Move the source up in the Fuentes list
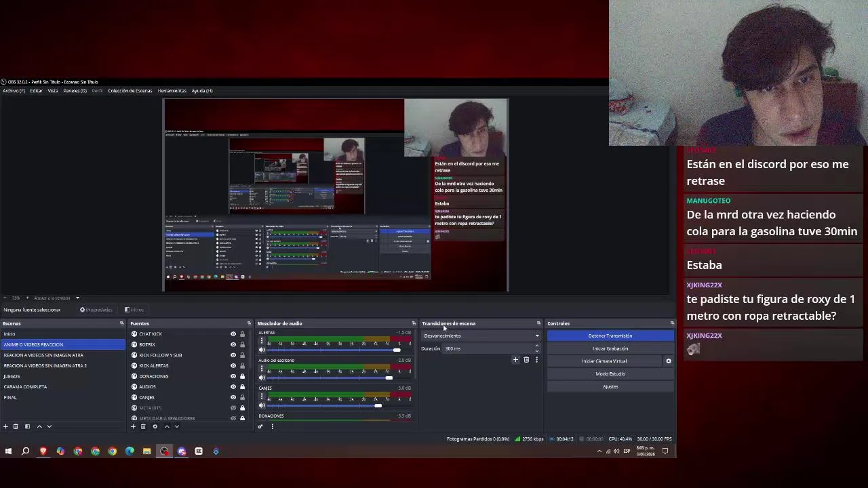Screen dimensions: 868x488 pos(167,426)
